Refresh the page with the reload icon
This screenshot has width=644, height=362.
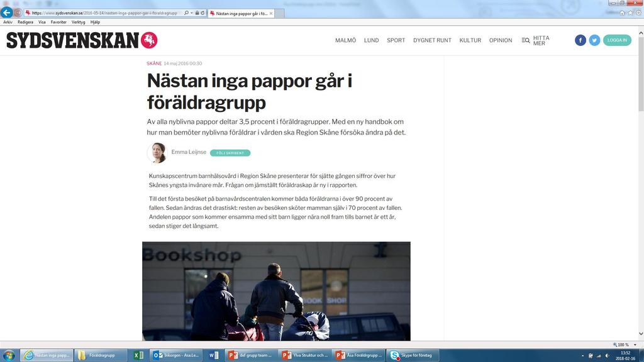[x=203, y=13]
